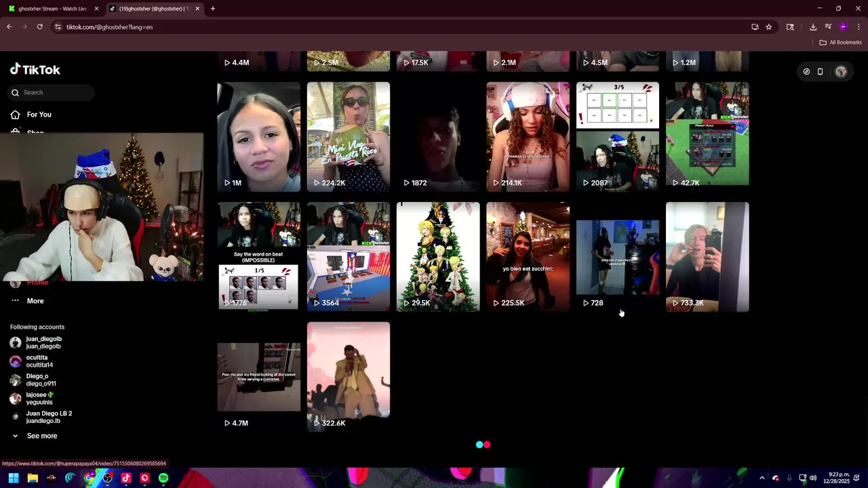Viewport: 868px width, 488px height.
Task: Open video with 1M views
Action: 258,137
